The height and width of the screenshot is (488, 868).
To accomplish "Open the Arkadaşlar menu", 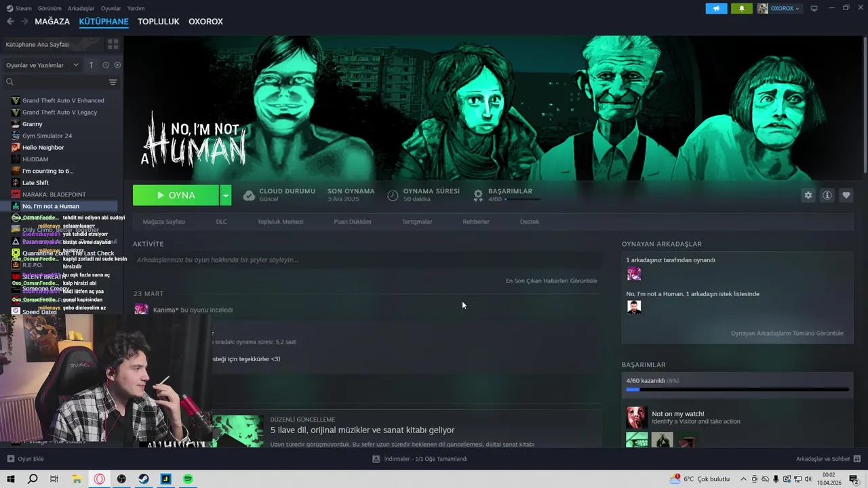I will click(81, 8).
